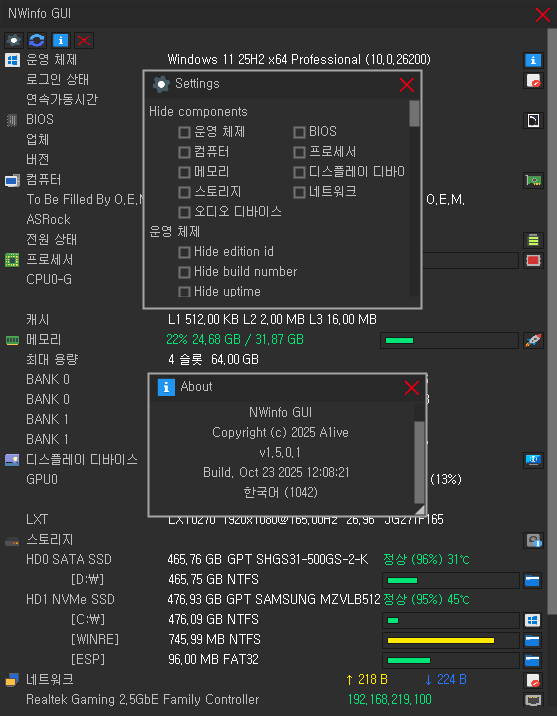Check the 컴퓨터 hide checkbox in Settings

[184, 153]
